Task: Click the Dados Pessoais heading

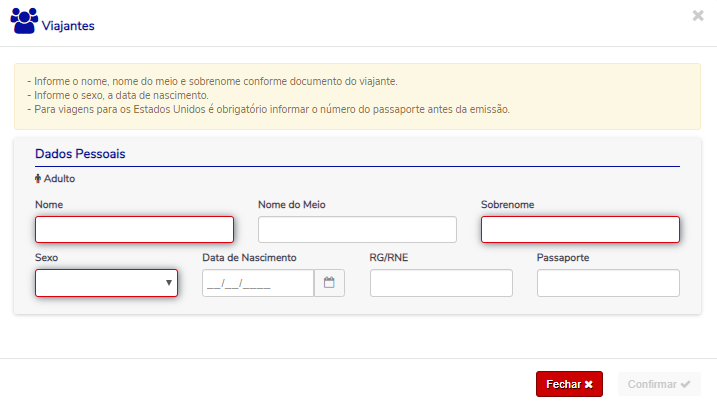Action: point(80,154)
